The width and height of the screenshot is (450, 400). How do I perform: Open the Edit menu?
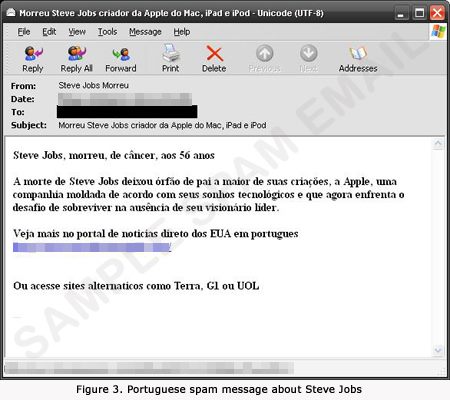[x=49, y=32]
